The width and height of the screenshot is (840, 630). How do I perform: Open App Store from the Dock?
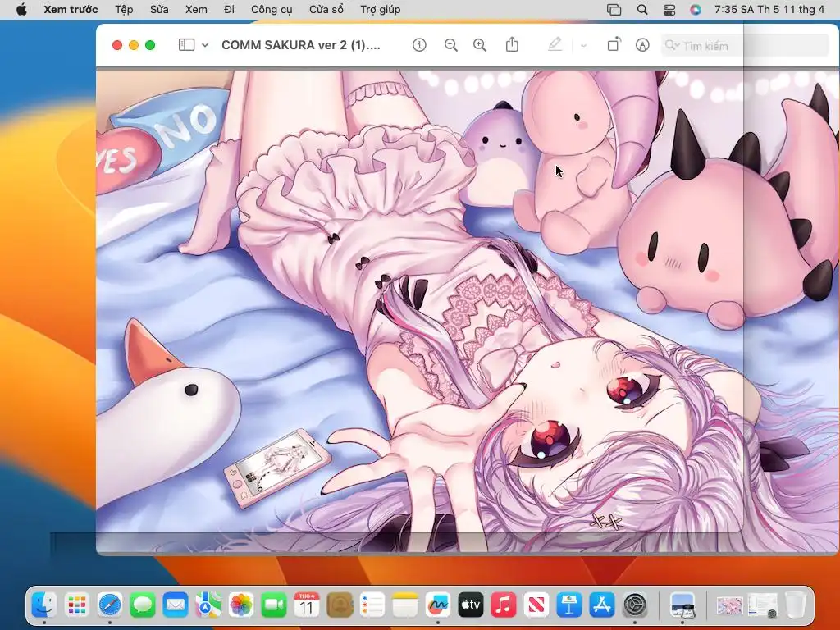601,605
